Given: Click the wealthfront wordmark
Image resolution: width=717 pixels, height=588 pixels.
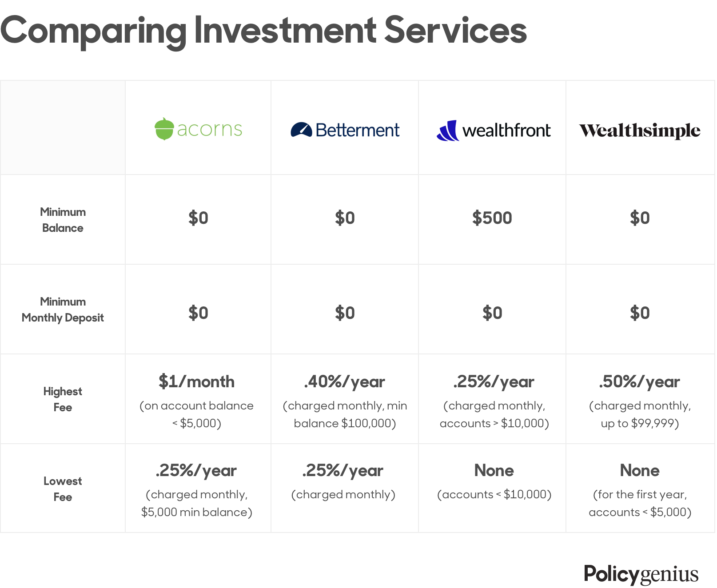Looking at the screenshot, I should [x=506, y=131].
